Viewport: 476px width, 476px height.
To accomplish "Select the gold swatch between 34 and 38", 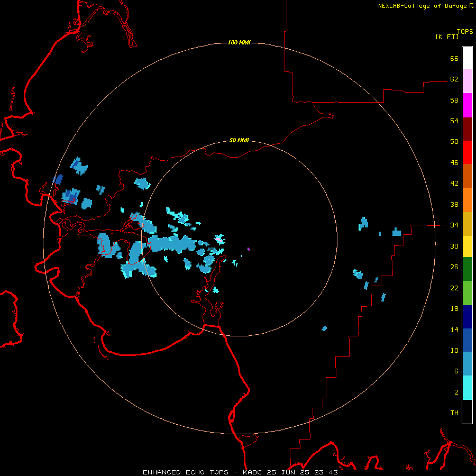I will point(467,224).
